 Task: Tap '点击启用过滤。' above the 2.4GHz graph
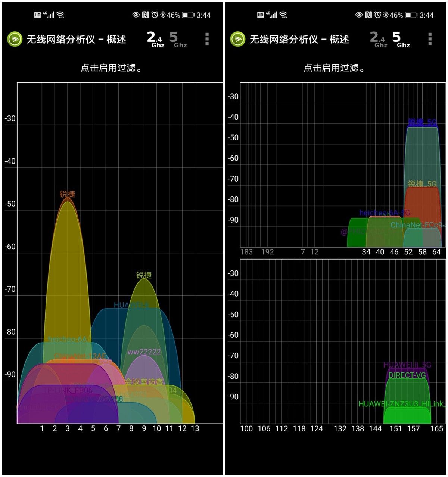pos(111,68)
